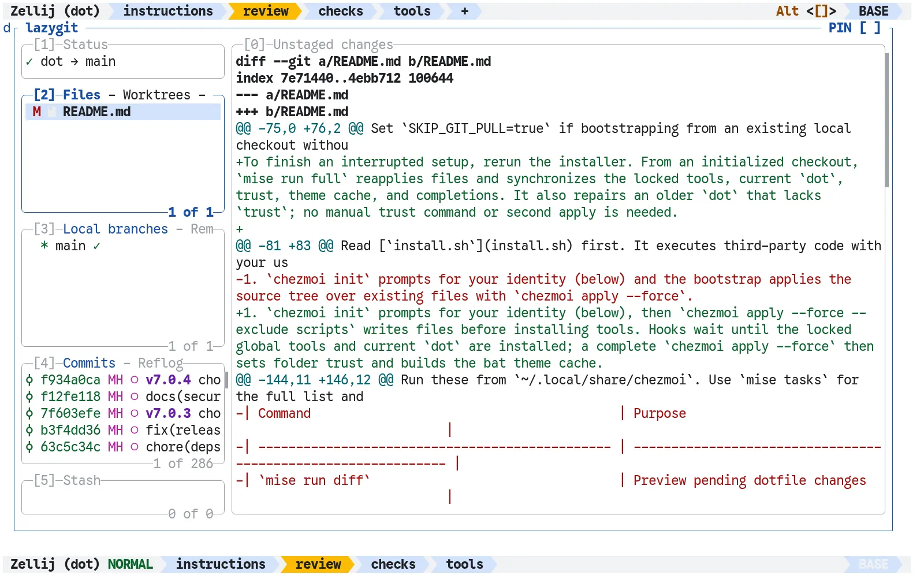This screenshot has width=924, height=578.
Task: Click the asterisk current-branch marker
Action: click(44, 246)
